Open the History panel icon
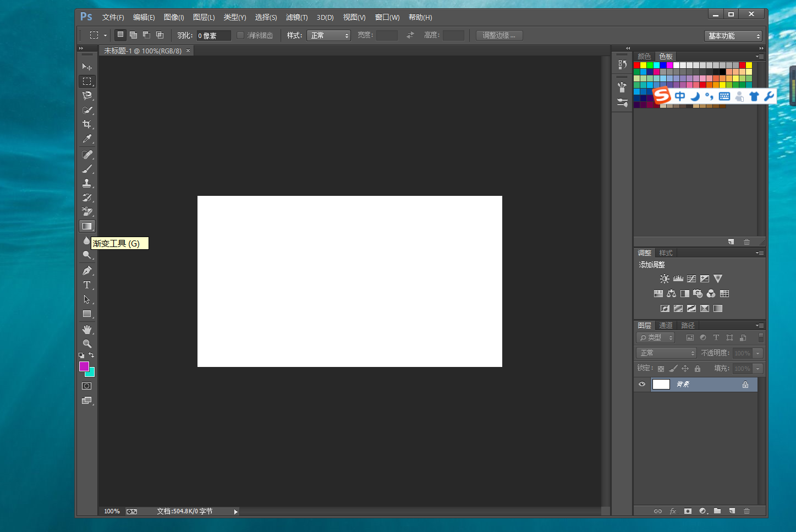This screenshot has width=796, height=532. click(x=622, y=64)
